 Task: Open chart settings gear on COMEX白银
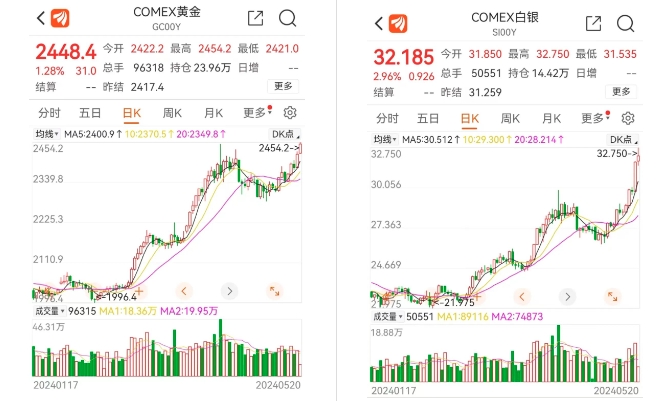[x=628, y=118]
